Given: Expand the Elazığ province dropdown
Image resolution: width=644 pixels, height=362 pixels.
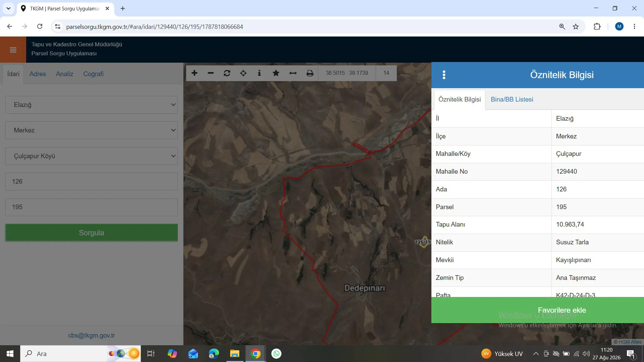Looking at the screenshot, I should 92,105.
